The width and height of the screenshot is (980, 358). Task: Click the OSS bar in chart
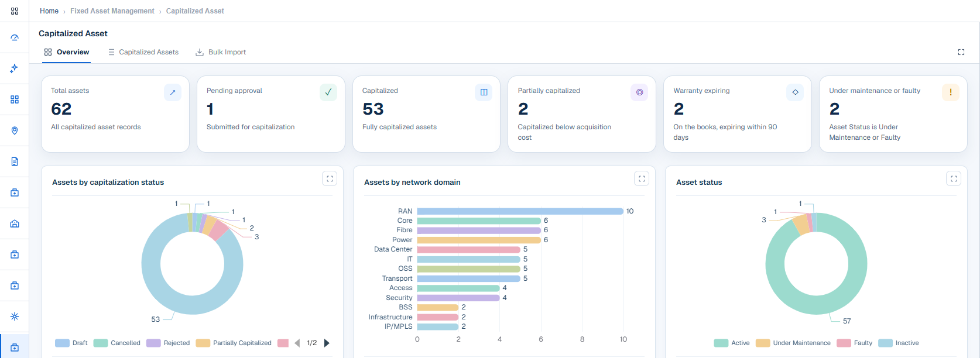468,269
